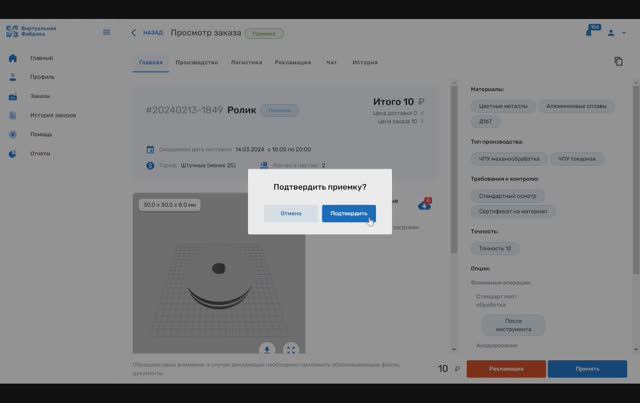Click right panel scrollbar down arrow
Screen dimensions: 640x403
(636, 350)
